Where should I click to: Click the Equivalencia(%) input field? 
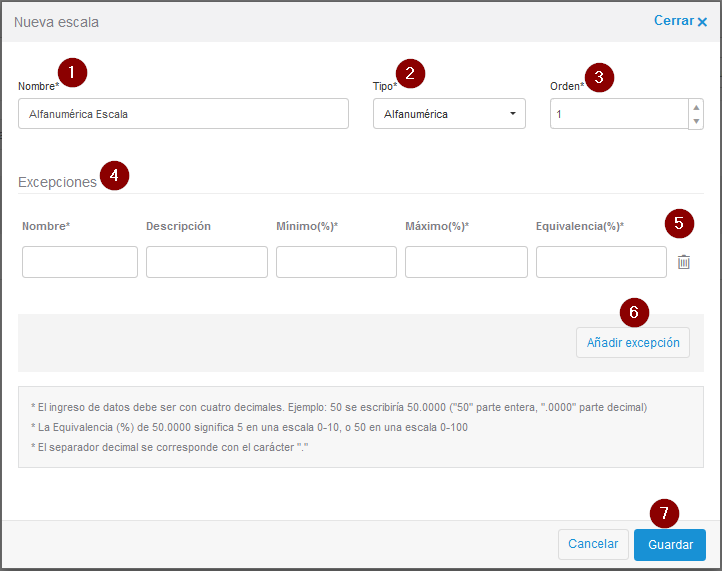click(x=601, y=262)
